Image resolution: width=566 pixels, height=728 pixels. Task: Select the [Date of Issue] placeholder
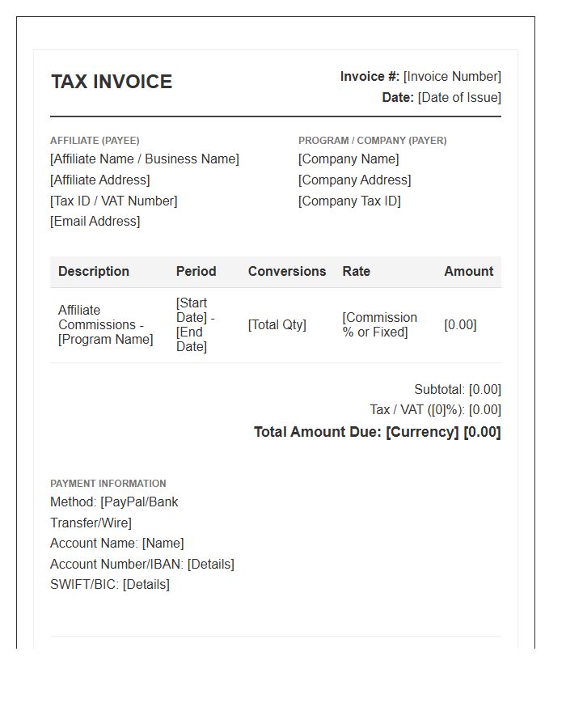459,98
